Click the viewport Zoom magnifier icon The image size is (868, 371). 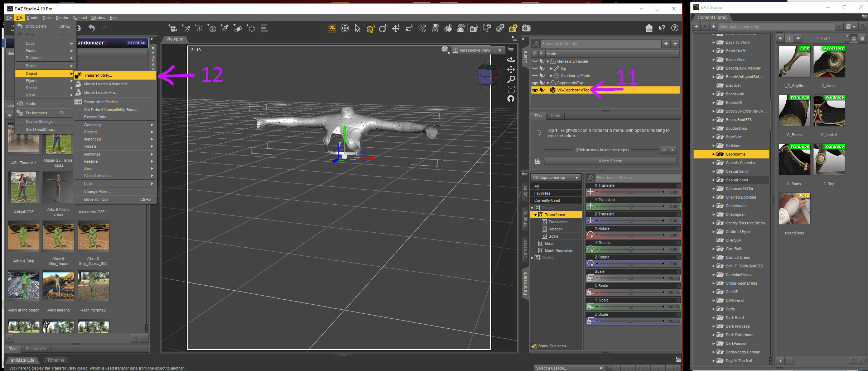pyautogui.click(x=511, y=79)
